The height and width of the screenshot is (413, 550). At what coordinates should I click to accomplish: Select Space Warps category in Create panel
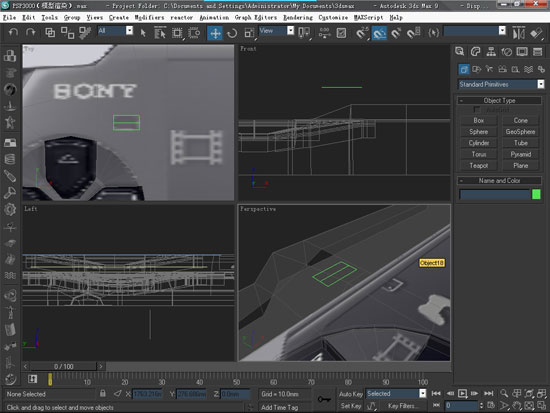click(x=528, y=69)
